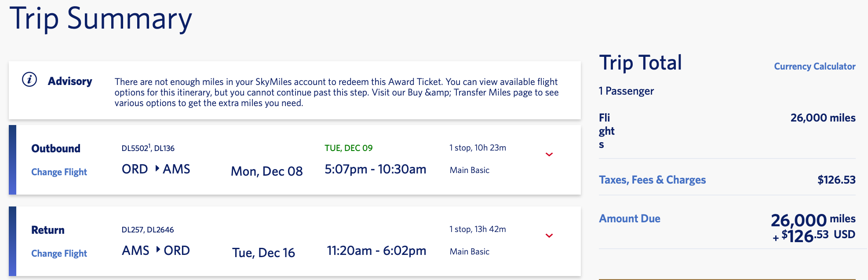
Task: Open the Taxes, Fees & Charges link
Action: pyautogui.click(x=652, y=180)
